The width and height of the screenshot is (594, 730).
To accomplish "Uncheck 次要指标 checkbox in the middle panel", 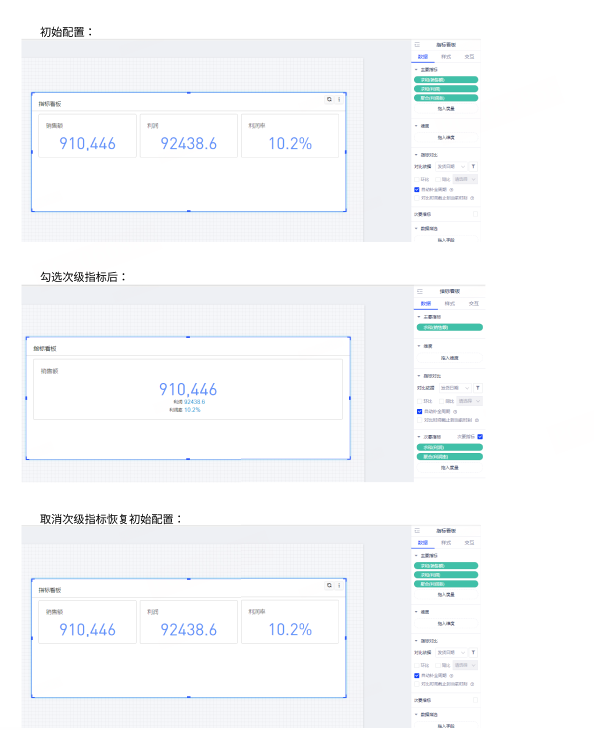I will click(x=480, y=437).
